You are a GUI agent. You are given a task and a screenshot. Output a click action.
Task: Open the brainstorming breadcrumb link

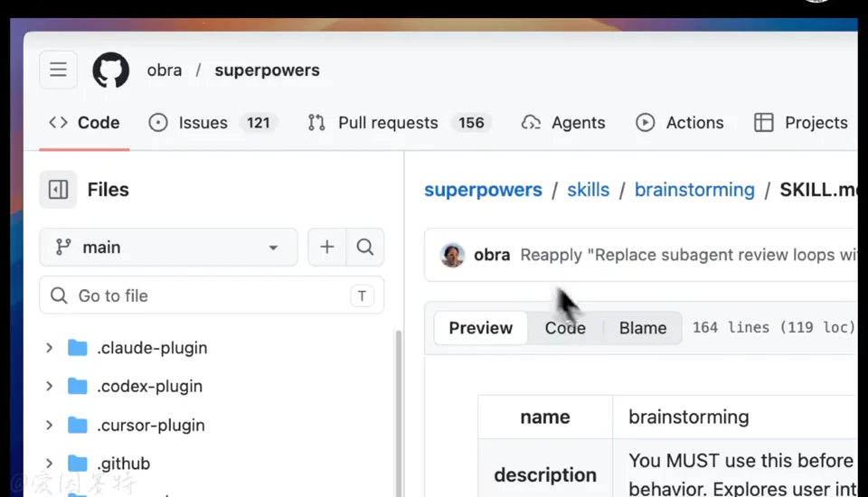click(694, 190)
